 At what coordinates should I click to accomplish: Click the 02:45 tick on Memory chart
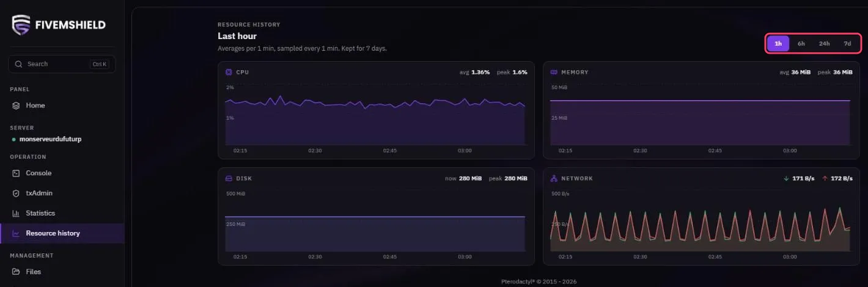coord(715,150)
